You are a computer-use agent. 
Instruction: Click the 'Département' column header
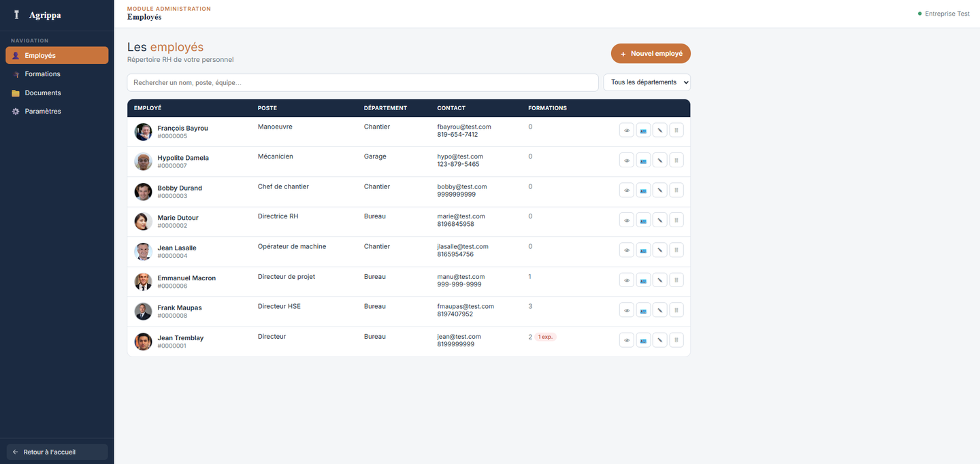(385, 108)
